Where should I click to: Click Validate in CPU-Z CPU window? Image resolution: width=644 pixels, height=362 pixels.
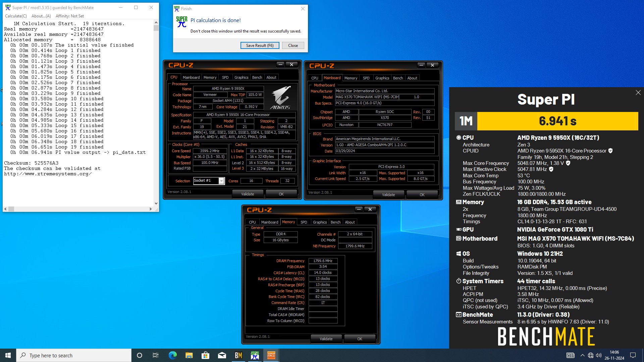[x=248, y=194]
